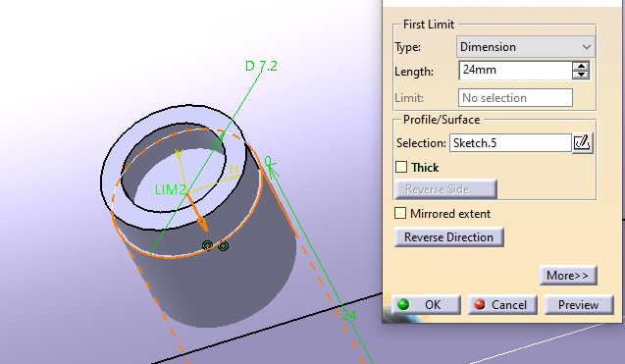Viewport: 625px width, 364px height.
Task: Expand the dialog with the More>> button
Action: click(568, 275)
